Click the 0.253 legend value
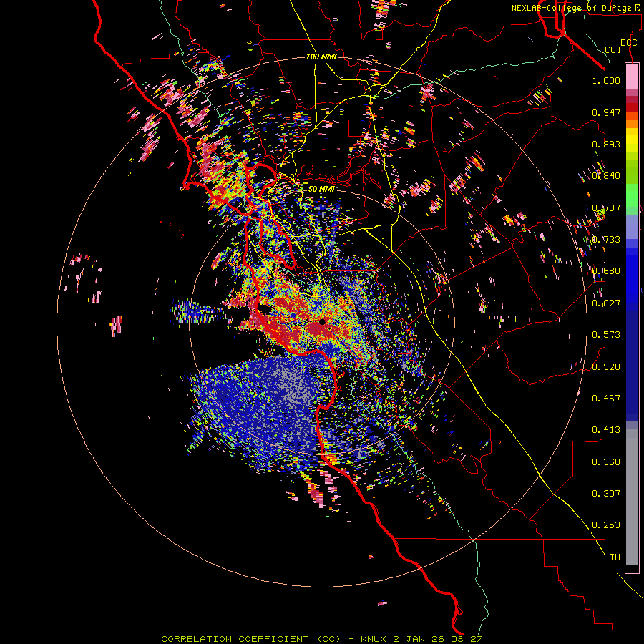Screen dimensions: 644x644 [606, 525]
